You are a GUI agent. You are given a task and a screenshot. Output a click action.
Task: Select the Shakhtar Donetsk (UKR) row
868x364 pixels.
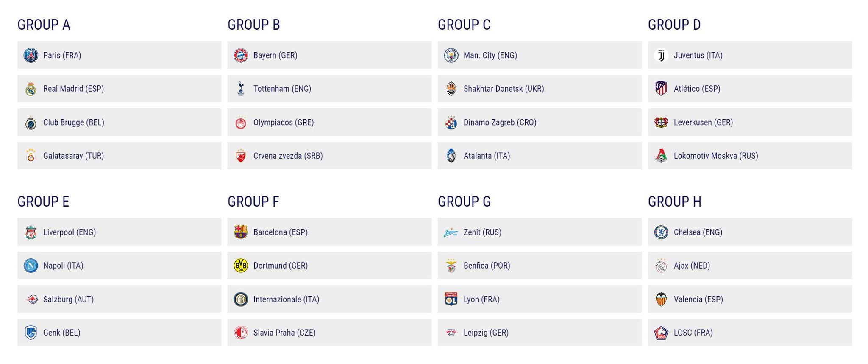(540, 89)
